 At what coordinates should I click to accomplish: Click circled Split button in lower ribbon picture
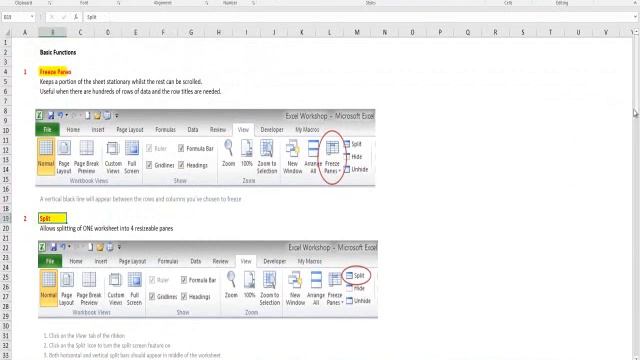pyautogui.click(x=356, y=276)
